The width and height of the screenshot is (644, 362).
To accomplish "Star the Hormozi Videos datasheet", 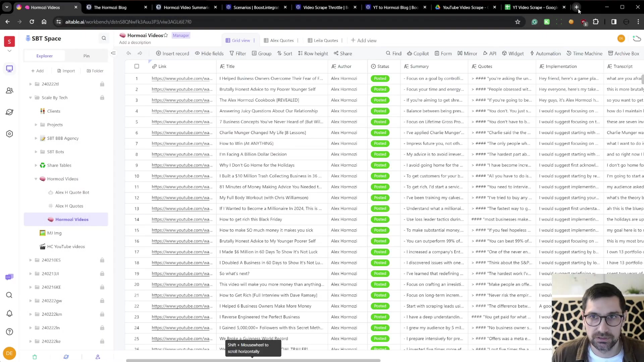I will click(166, 35).
